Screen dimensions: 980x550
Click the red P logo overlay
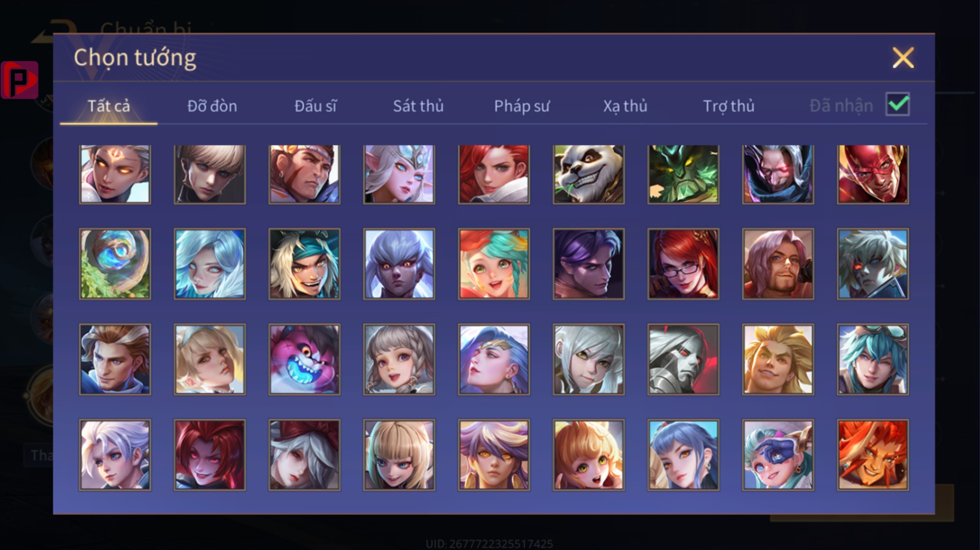tap(20, 80)
